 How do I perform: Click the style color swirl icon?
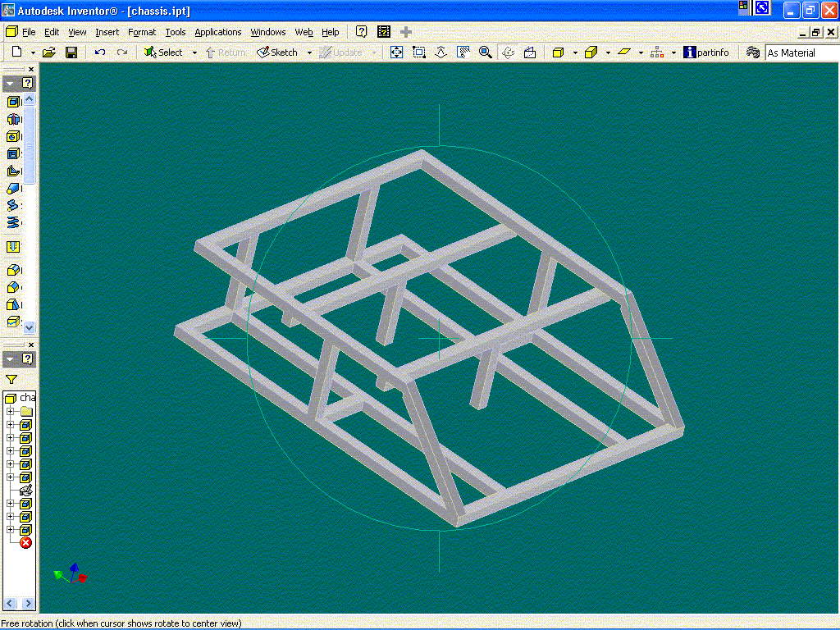point(753,52)
